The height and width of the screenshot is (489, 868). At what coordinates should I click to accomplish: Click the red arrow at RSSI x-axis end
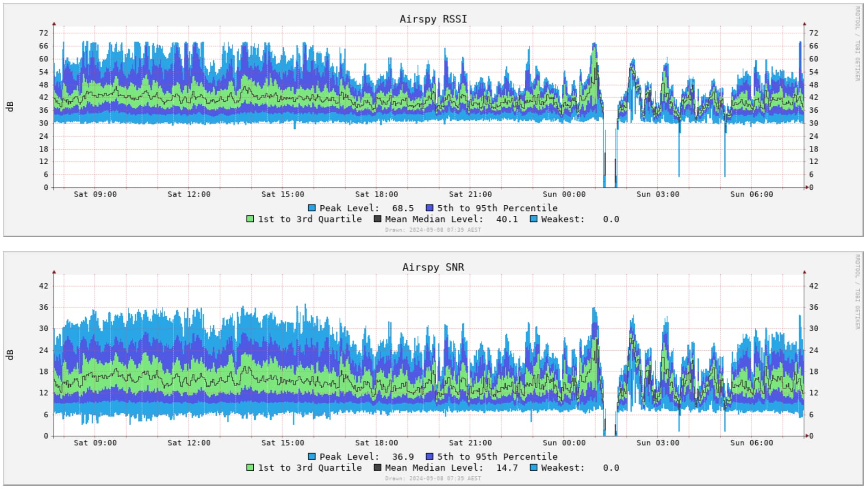click(806, 187)
